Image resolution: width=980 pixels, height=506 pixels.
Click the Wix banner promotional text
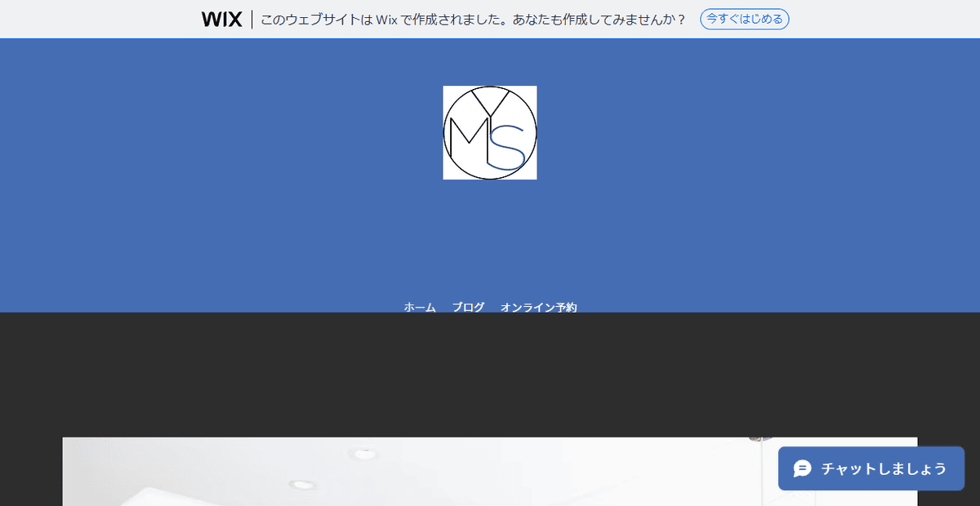point(474,20)
